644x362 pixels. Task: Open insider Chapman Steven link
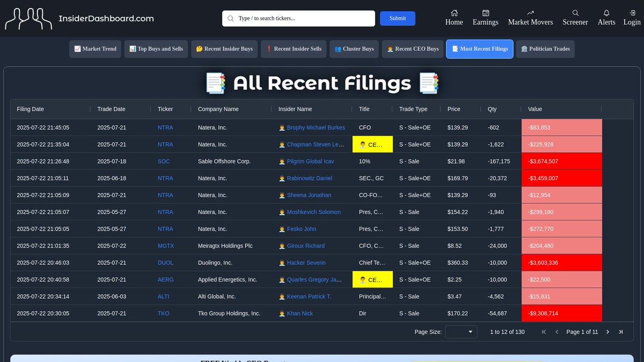coord(316,145)
